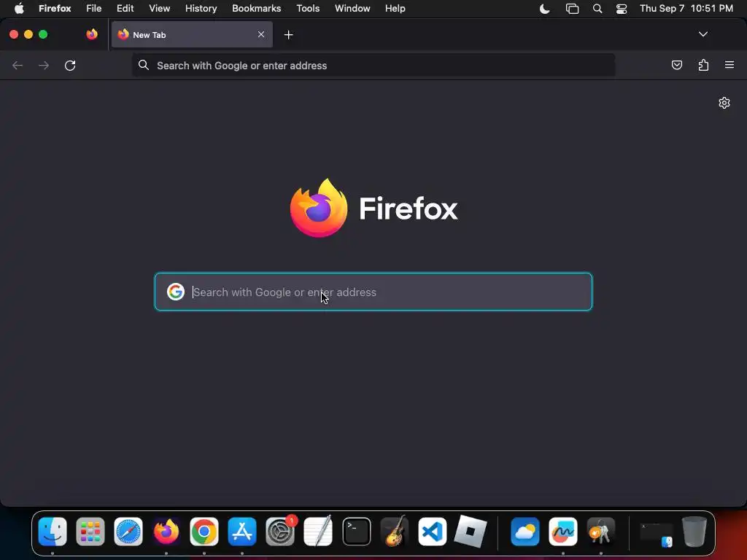Click Firefox icon in the dock
The image size is (747, 560).
(166, 531)
